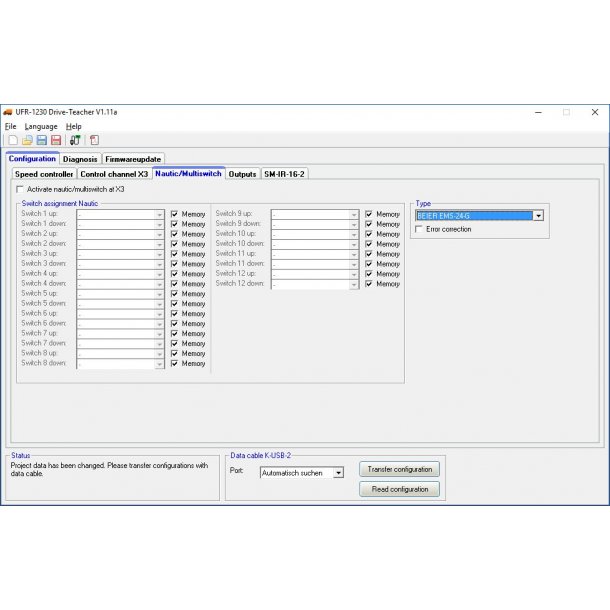Click the Project data has been changed message
This screenshot has height=610, width=610.
coord(109,469)
